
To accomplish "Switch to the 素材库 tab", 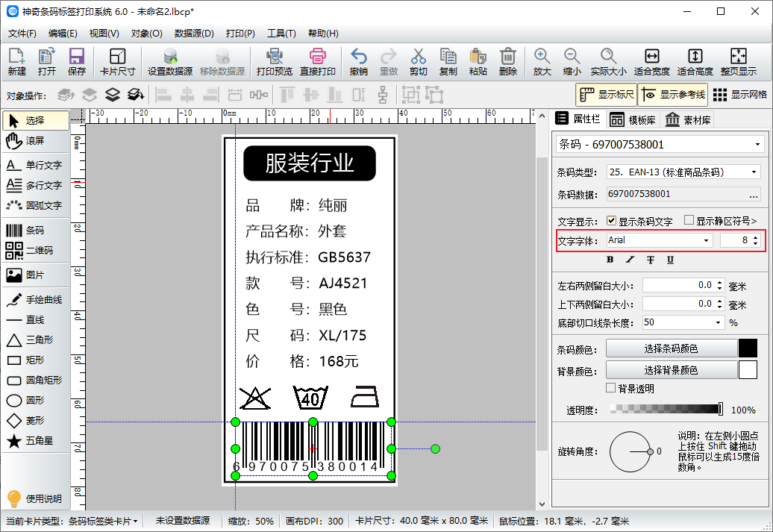I will pyautogui.click(x=688, y=120).
